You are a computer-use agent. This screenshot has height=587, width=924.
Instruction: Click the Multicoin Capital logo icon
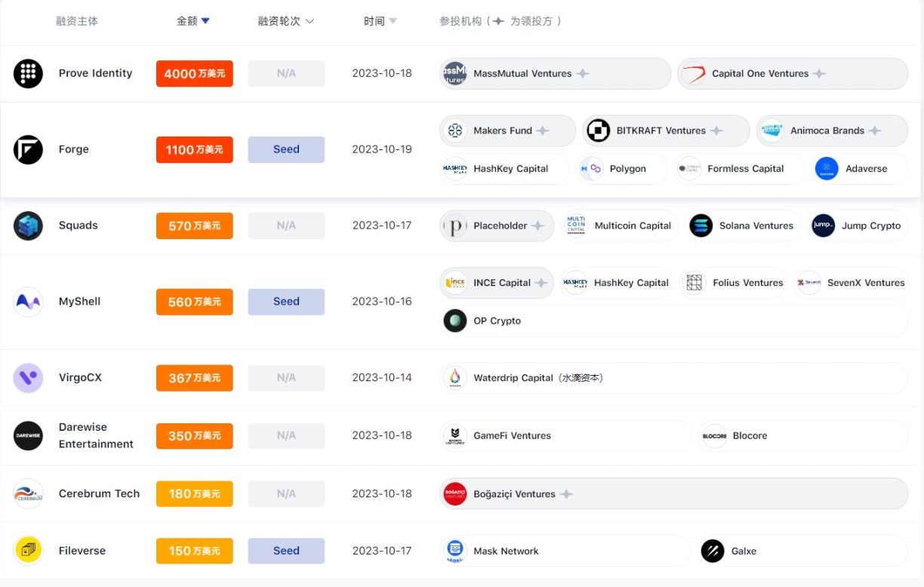tap(576, 226)
